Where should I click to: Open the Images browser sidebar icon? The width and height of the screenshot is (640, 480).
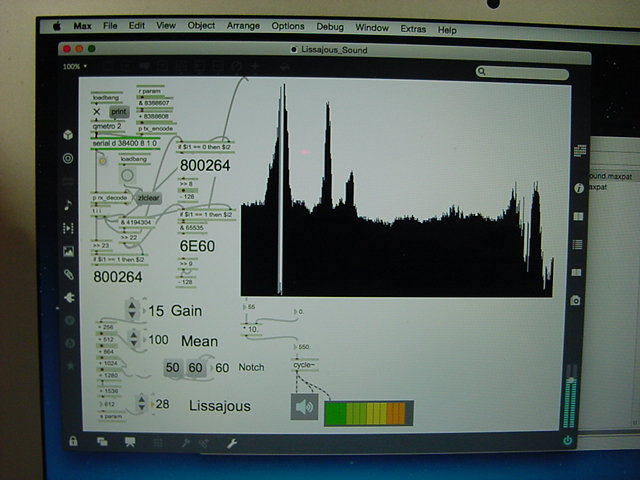tap(69, 251)
